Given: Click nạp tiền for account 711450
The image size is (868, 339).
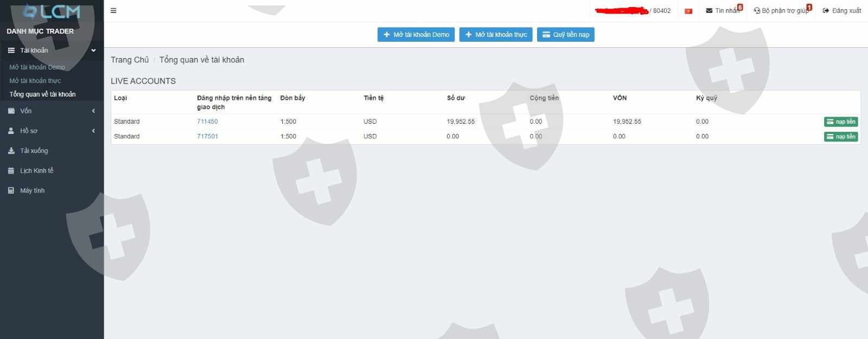Looking at the screenshot, I should click(x=840, y=122).
